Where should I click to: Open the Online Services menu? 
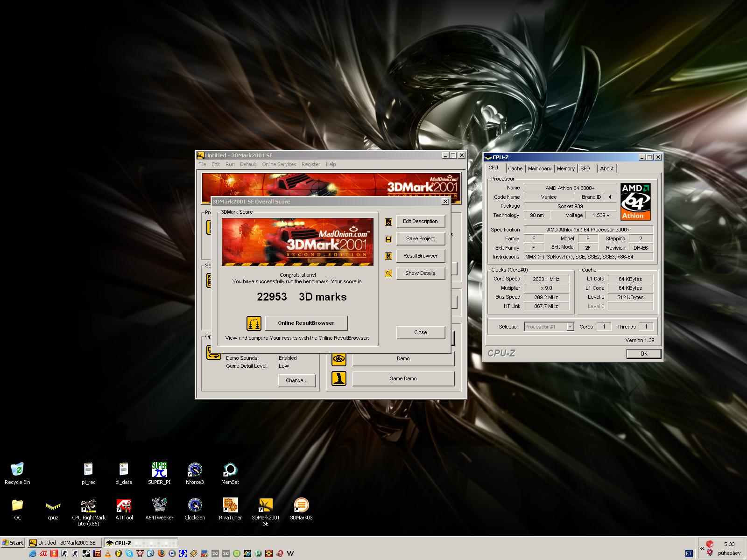279,164
